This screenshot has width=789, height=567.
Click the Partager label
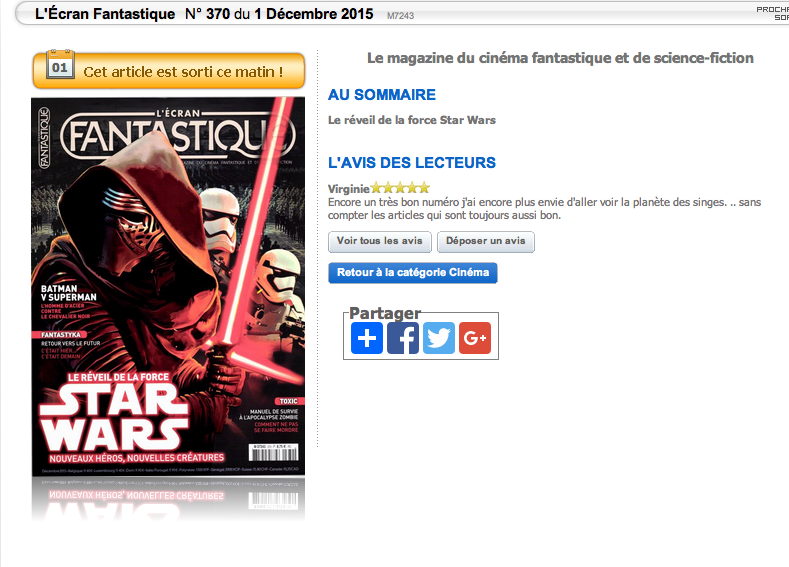tap(385, 313)
